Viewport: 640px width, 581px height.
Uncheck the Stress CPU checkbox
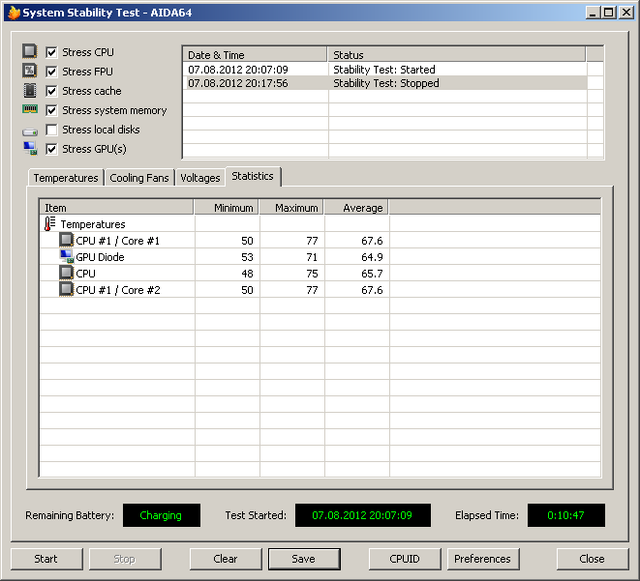tap(51, 52)
